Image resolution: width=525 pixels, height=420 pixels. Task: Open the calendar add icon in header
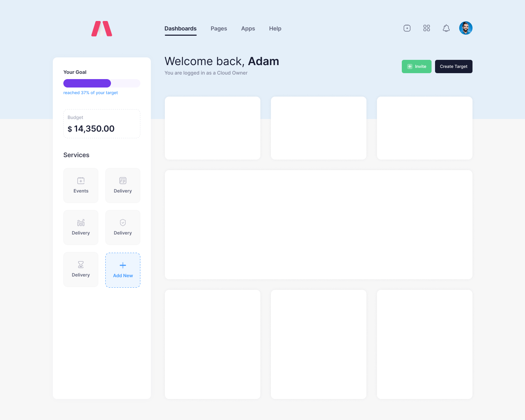[x=407, y=28]
